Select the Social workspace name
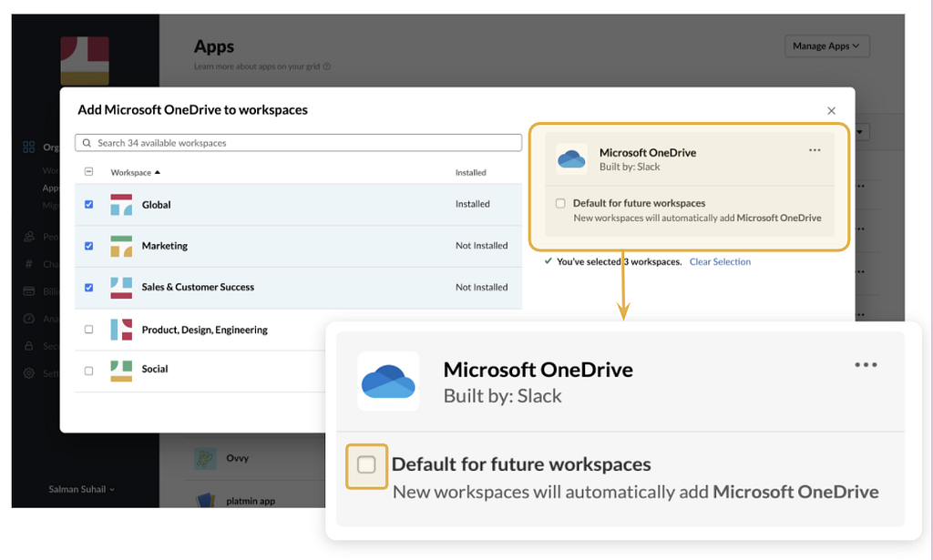This screenshot has width=933, height=560. 155,369
